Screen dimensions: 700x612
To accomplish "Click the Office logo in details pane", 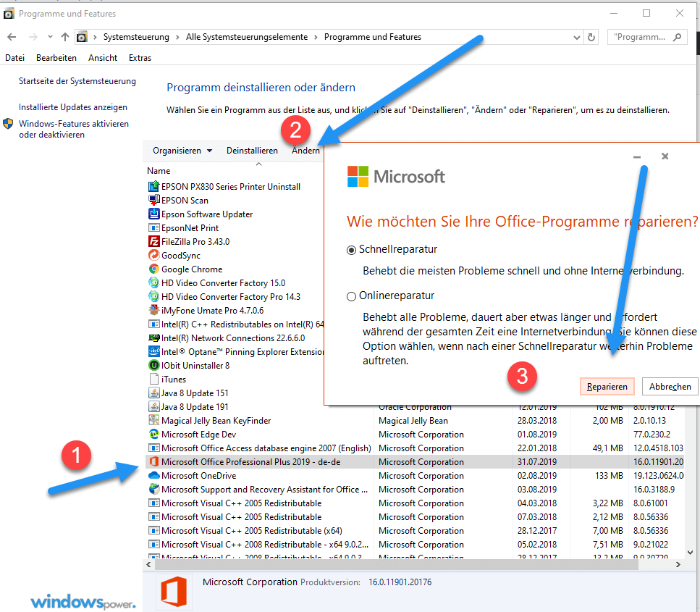I will coord(174,591).
